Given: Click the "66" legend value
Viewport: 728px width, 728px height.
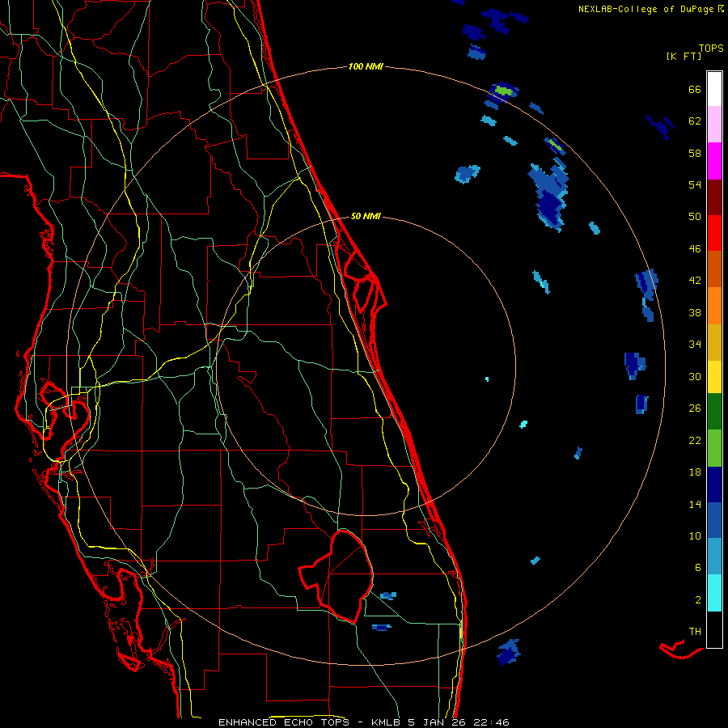Looking at the screenshot, I should [x=695, y=89].
